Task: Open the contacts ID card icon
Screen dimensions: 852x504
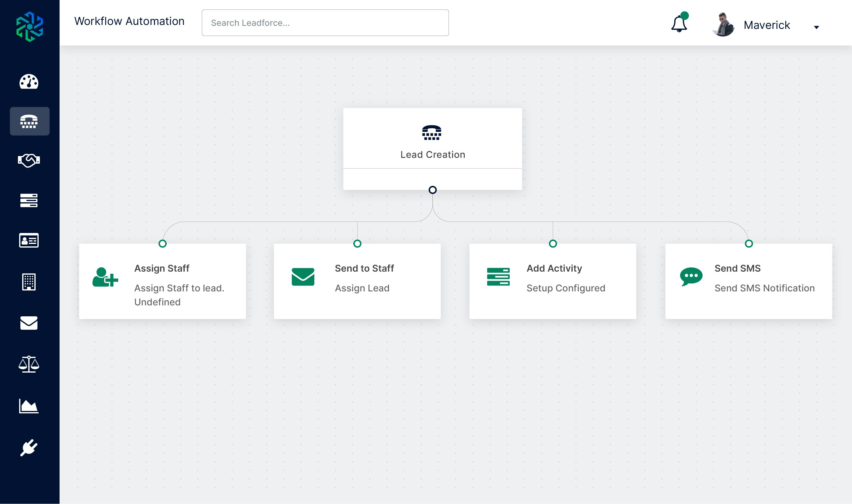Action: (29, 241)
